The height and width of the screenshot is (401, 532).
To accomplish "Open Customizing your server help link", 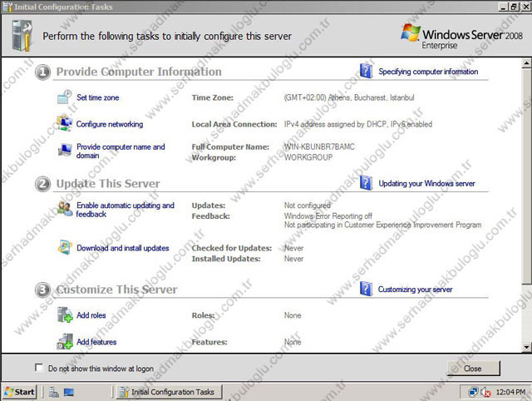I will 416,290.
